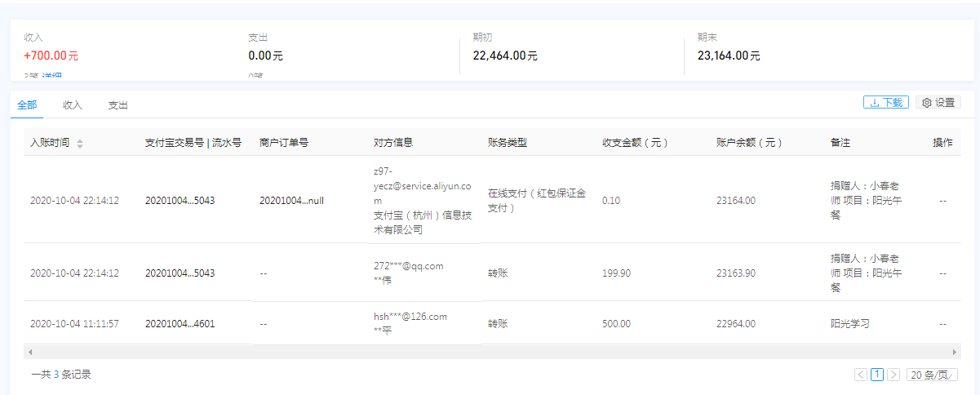The height and width of the screenshot is (395, 980).
Task: Switch to the 支出 tab
Action: [118, 105]
